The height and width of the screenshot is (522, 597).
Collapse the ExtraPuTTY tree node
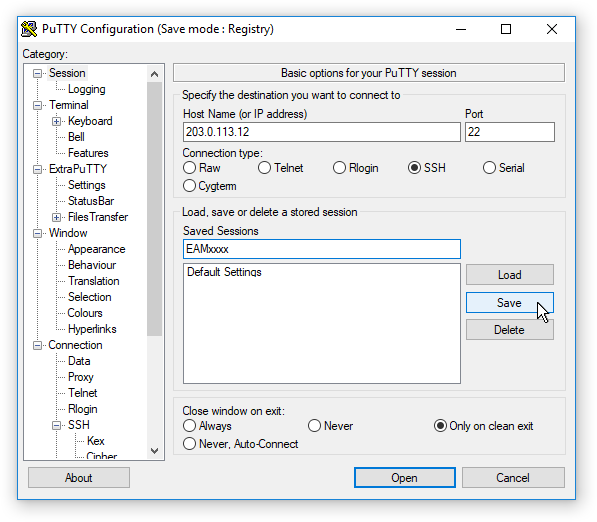(x=37, y=169)
